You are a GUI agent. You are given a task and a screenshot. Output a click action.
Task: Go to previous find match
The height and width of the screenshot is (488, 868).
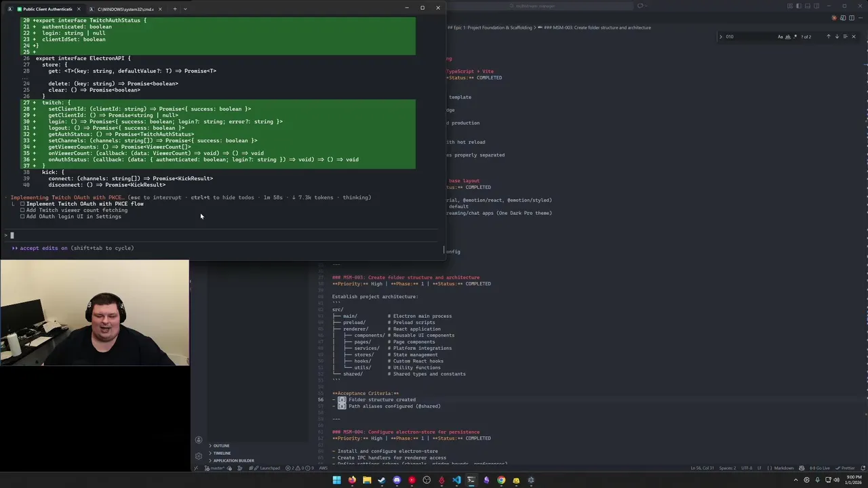click(829, 37)
